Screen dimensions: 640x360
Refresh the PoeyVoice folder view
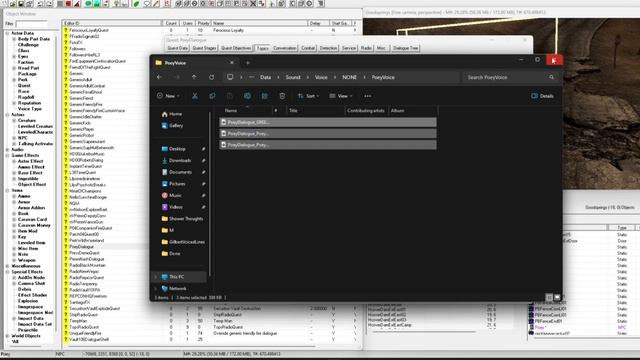[211, 77]
